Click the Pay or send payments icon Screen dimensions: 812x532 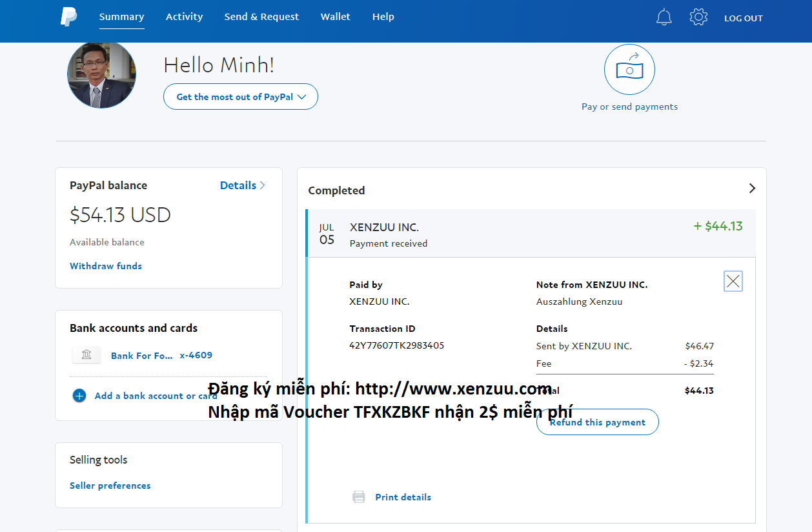[629, 70]
